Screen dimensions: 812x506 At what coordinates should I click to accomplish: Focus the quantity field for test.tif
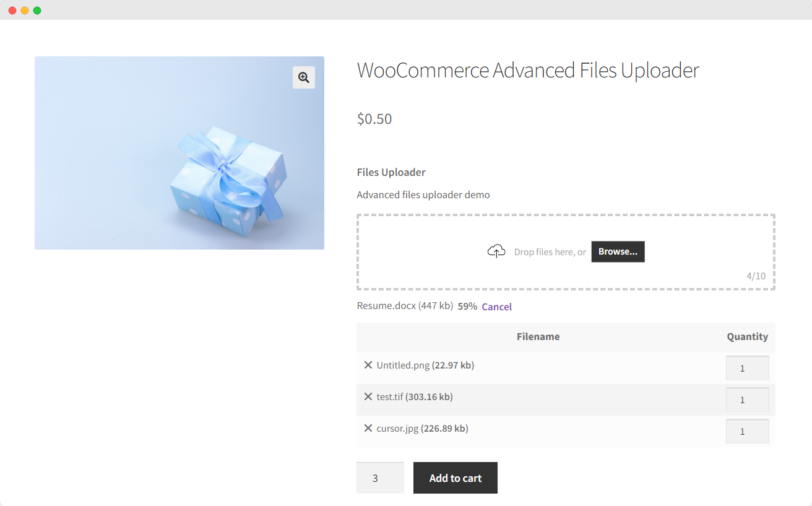(x=747, y=399)
